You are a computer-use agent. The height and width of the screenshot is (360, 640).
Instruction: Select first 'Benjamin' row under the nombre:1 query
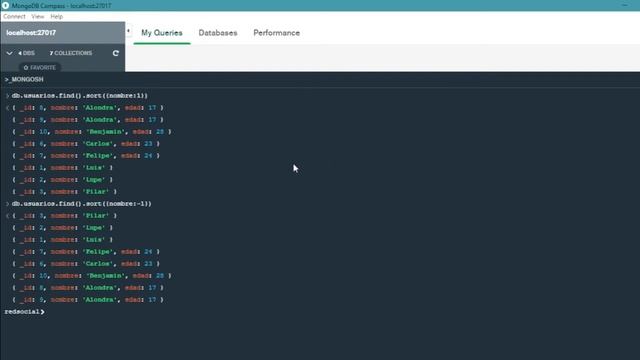92,132
